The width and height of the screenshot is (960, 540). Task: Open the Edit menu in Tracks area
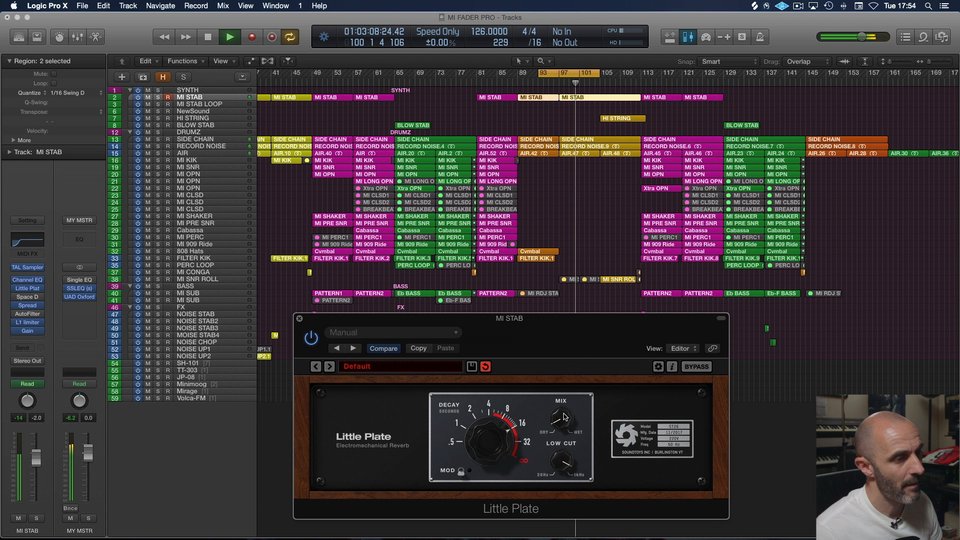click(x=148, y=61)
